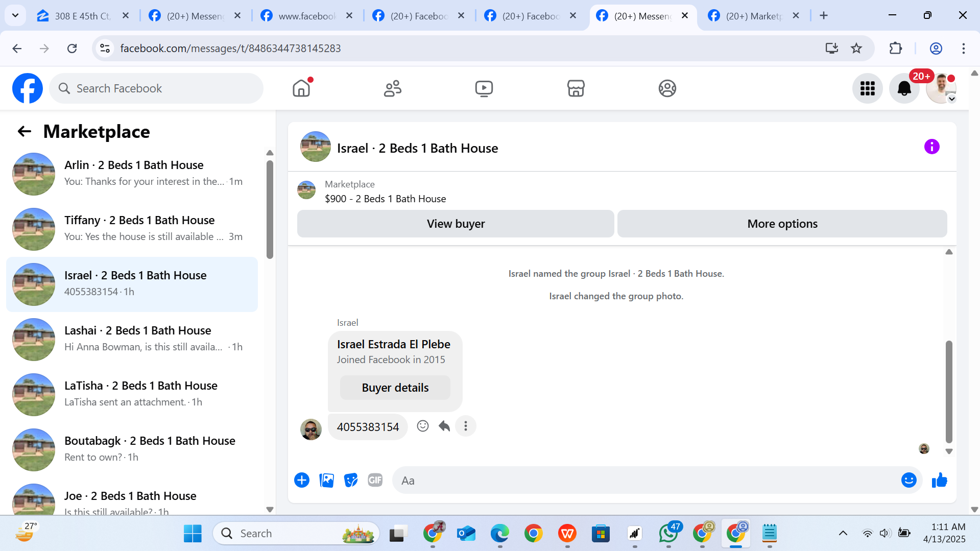The image size is (980, 551).
Task: Switch to the www.facebook browser tab
Action: [x=307, y=16]
